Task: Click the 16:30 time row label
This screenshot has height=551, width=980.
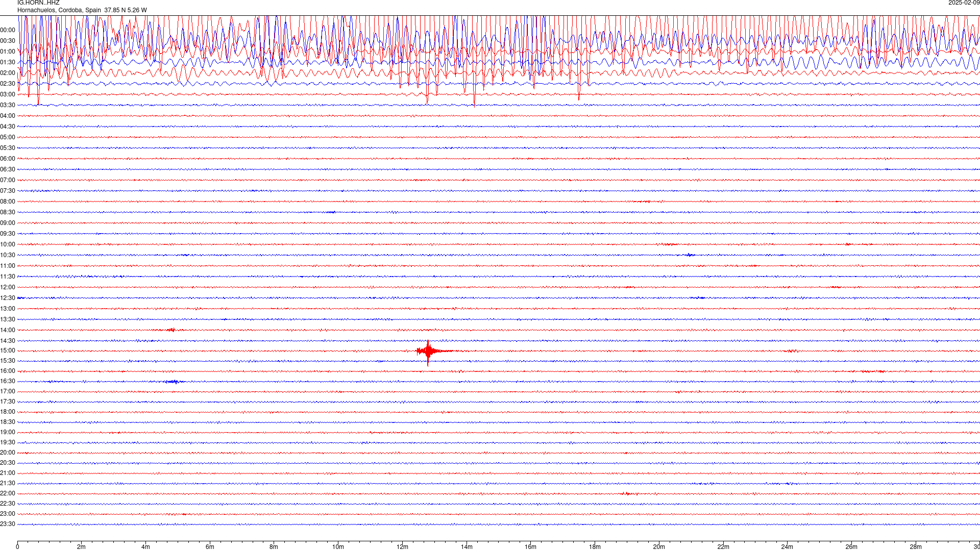Action: pos(8,381)
